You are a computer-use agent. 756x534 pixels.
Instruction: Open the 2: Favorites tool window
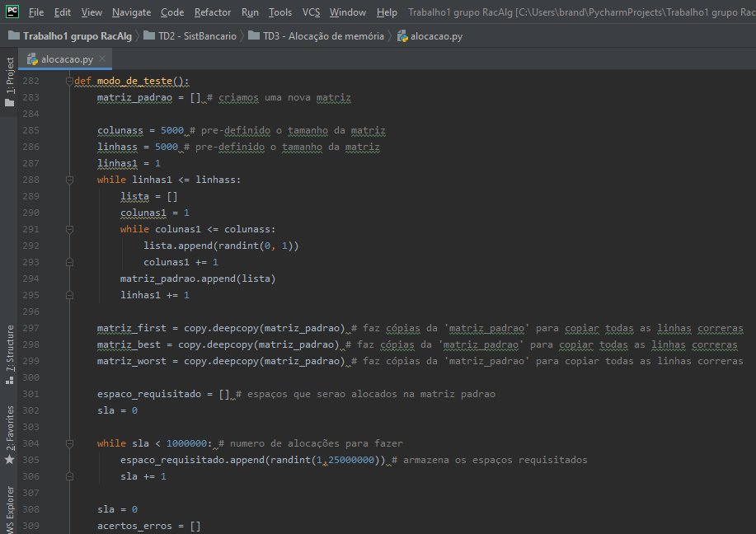pos(10,428)
